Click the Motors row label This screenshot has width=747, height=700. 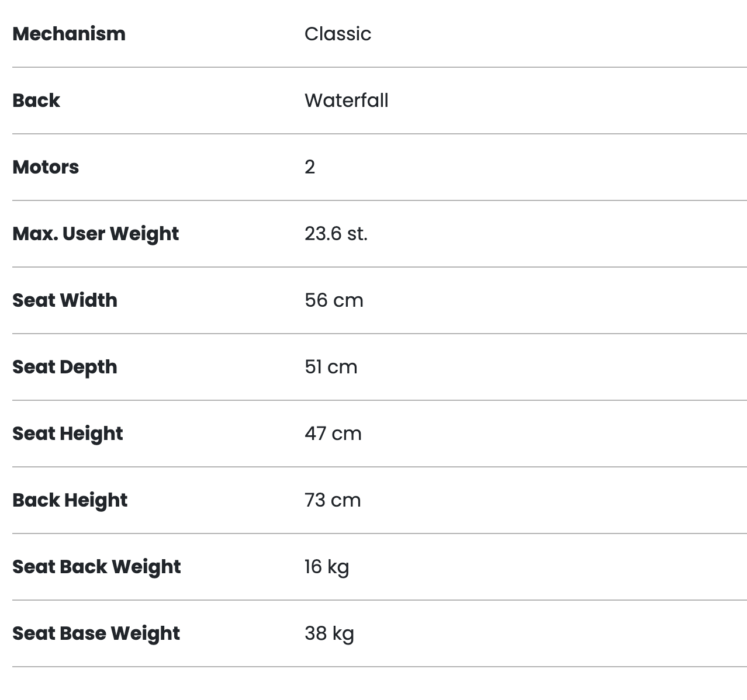pos(46,167)
